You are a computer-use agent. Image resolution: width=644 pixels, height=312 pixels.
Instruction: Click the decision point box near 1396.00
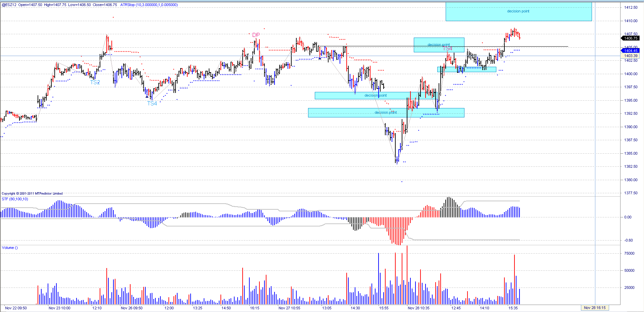(x=376, y=96)
